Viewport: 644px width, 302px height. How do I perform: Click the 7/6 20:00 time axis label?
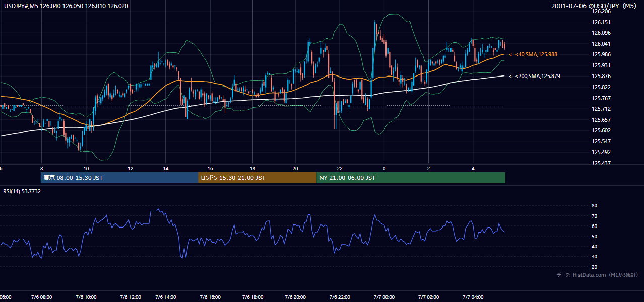pyautogui.click(x=296, y=297)
